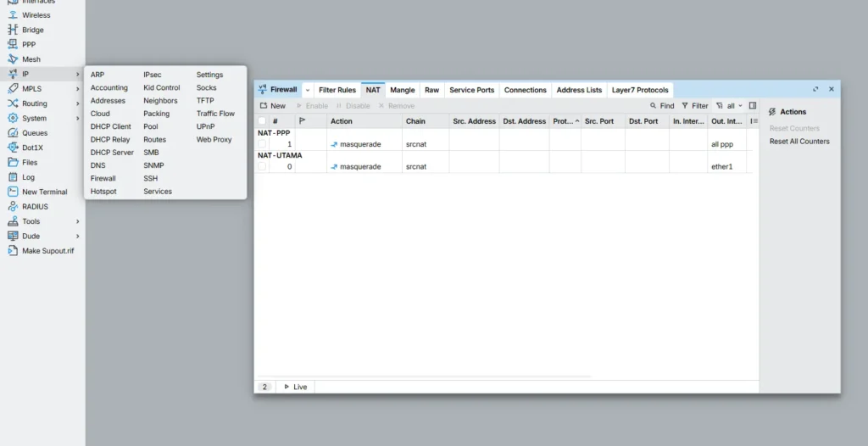Screen dimensions: 868x446
Task: Sort by the Prot... column header
Action: [565, 120]
